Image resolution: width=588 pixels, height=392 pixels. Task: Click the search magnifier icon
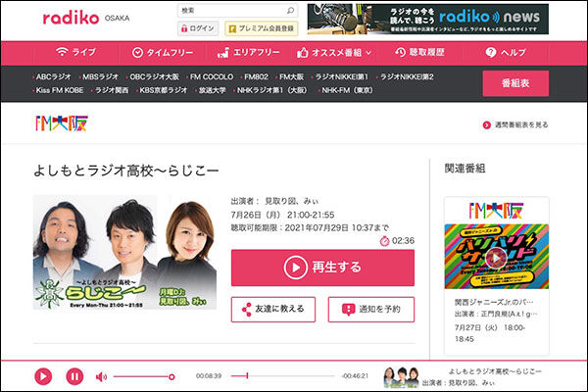tap(291, 11)
